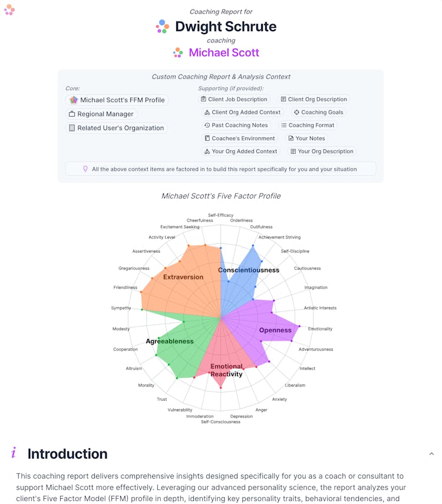
Task: Click the app logo in top-left corner
Action: click(9, 9)
